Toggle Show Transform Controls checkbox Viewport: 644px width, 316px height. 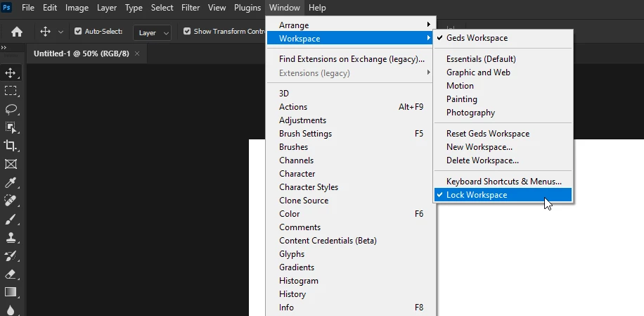[x=187, y=31]
